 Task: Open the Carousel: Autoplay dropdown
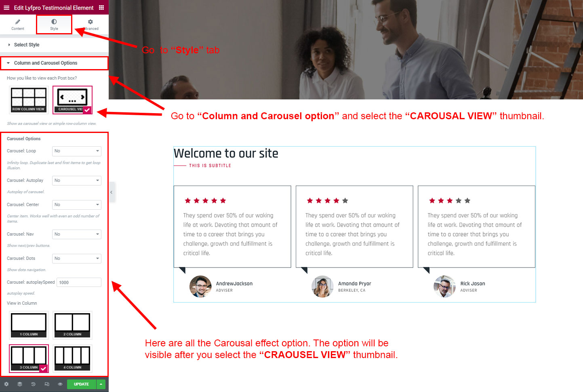coord(77,181)
